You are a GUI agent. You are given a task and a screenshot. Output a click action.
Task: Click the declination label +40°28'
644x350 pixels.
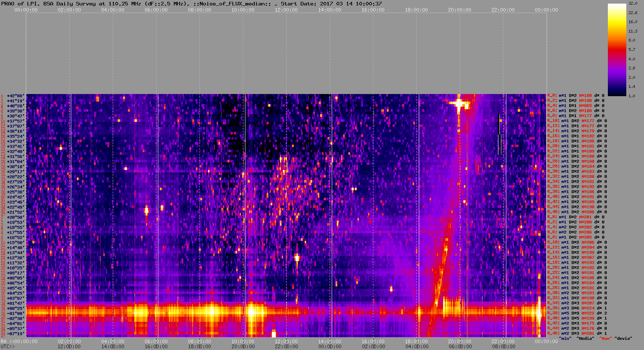16,106
